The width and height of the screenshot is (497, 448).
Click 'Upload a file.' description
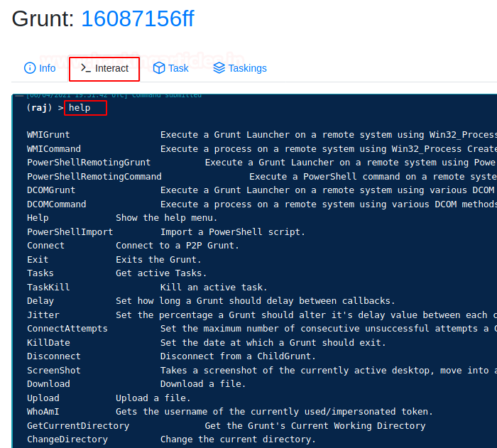tap(153, 398)
